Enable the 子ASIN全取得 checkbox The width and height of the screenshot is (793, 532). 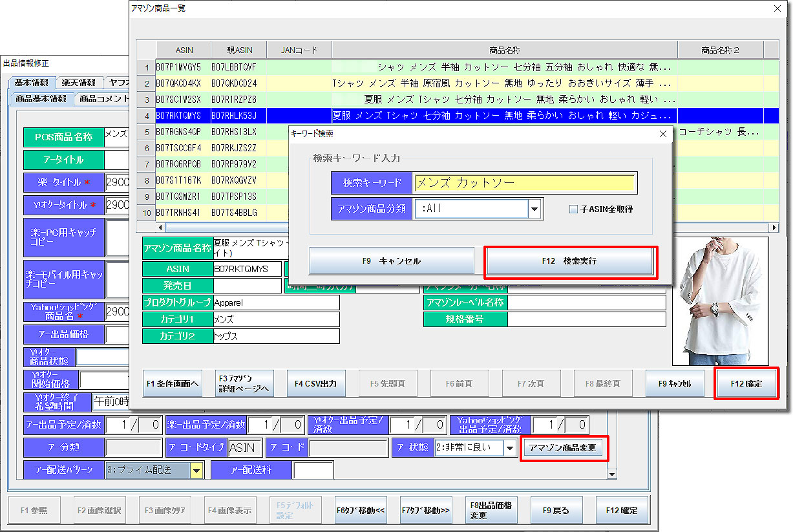click(x=573, y=209)
